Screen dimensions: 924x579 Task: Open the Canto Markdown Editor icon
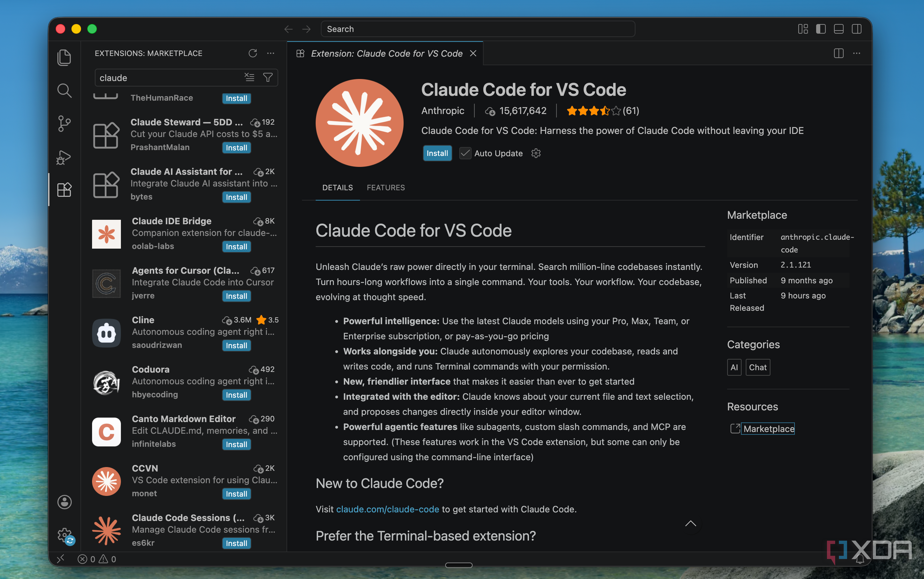tap(106, 432)
